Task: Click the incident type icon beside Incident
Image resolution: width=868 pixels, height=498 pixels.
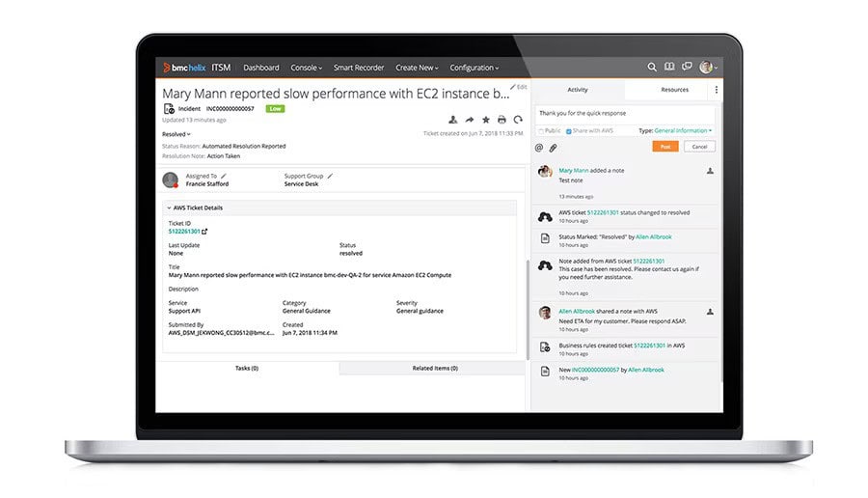Action: pos(169,108)
